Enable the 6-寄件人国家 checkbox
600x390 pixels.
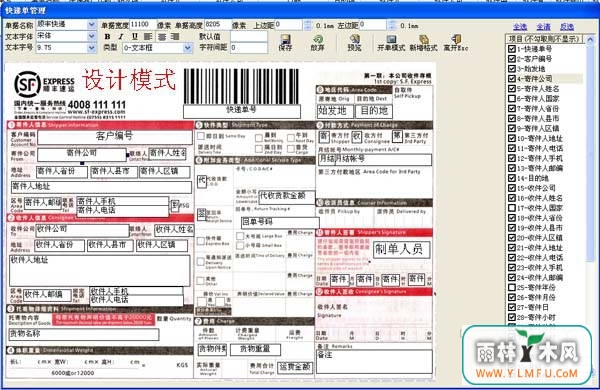click(x=512, y=99)
